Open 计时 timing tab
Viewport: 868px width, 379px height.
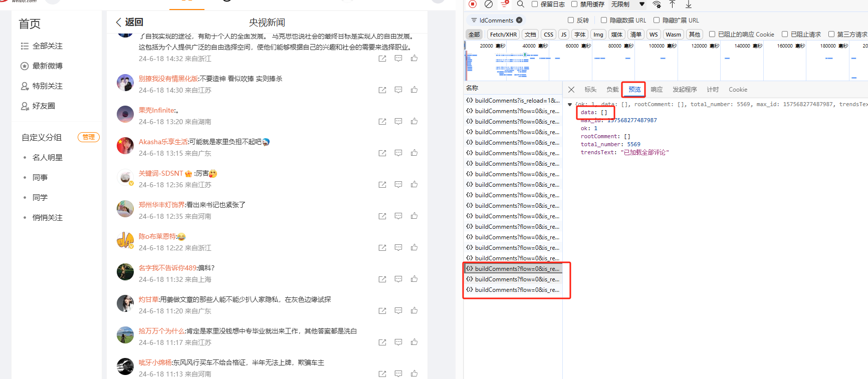click(x=713, y=90)
